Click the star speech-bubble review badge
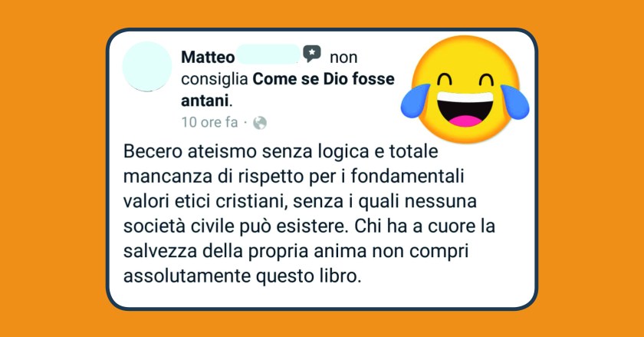 click(312, 54)
